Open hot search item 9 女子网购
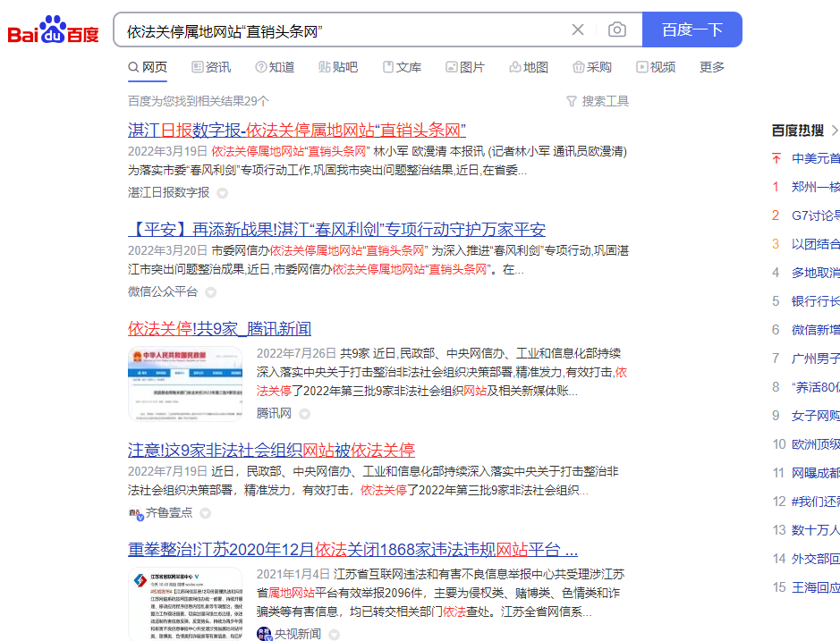The image size is (840, 641). tap(816, 416)
